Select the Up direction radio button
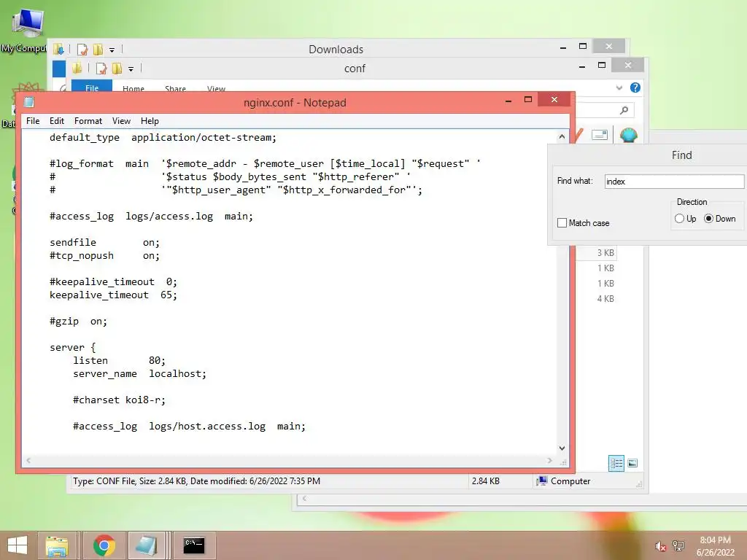Viewport: 747px width, 560px height. 679,219
